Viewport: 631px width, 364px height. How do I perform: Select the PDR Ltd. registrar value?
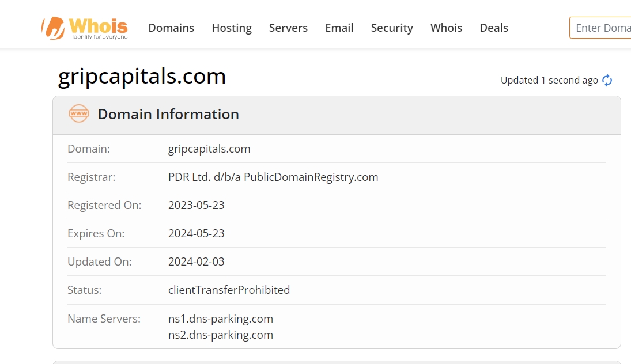[x=273, y=177]
